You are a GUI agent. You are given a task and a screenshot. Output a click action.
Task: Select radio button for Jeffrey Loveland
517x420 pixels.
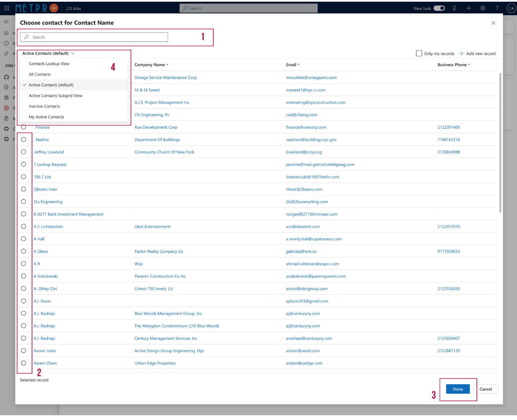pos(23,152)
